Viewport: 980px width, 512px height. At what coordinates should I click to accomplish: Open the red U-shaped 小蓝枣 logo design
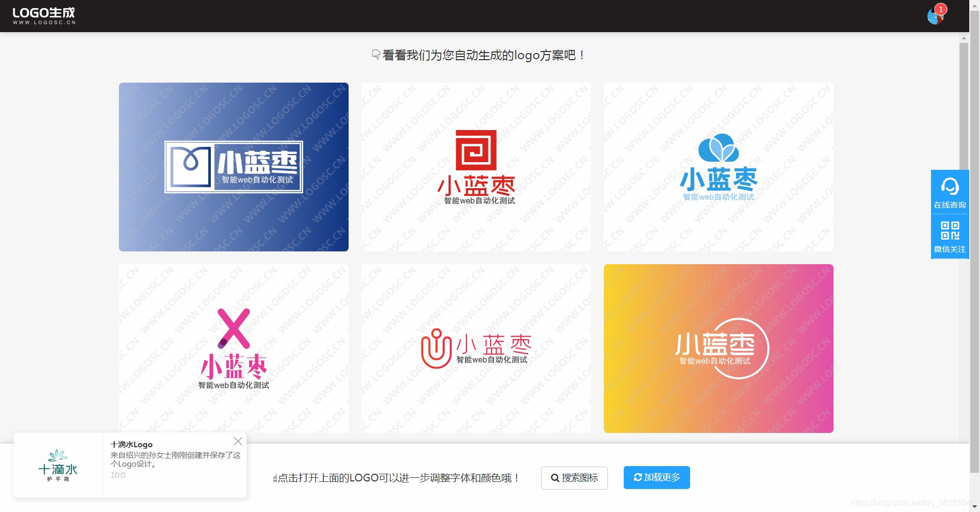[476, 348]
